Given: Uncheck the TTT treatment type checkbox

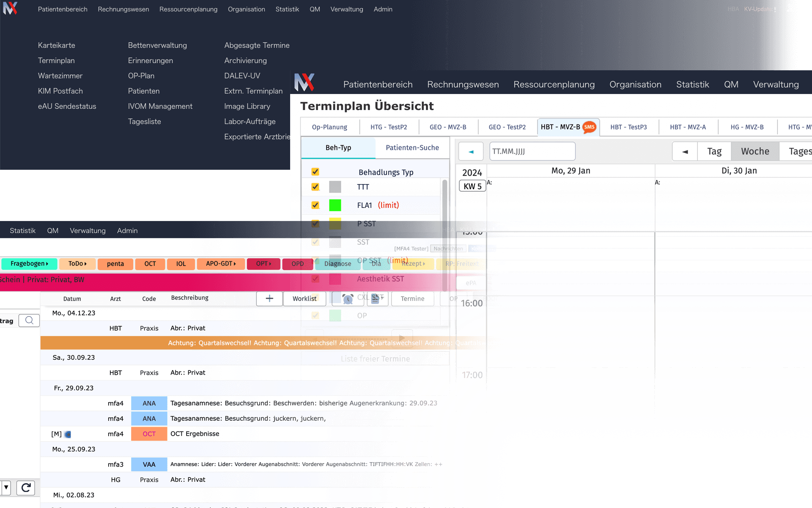Looking at the screenshot, I should [x=315, y=187].
